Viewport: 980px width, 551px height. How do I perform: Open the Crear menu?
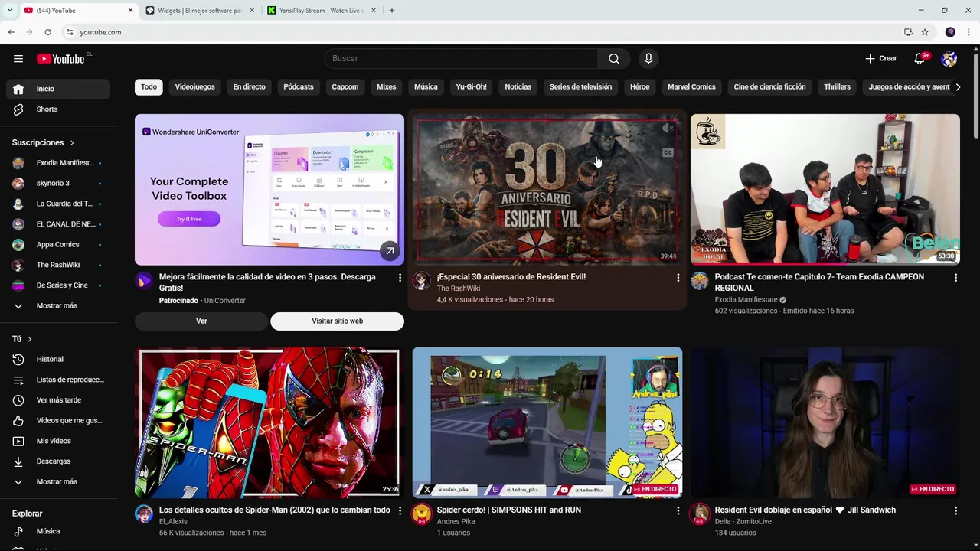[880, 59]
